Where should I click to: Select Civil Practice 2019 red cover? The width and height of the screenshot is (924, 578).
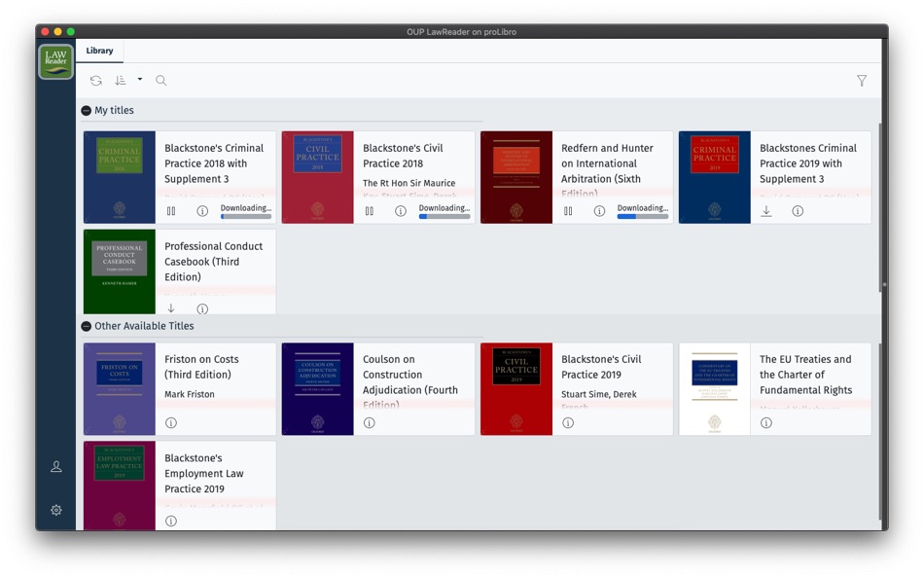516,389
